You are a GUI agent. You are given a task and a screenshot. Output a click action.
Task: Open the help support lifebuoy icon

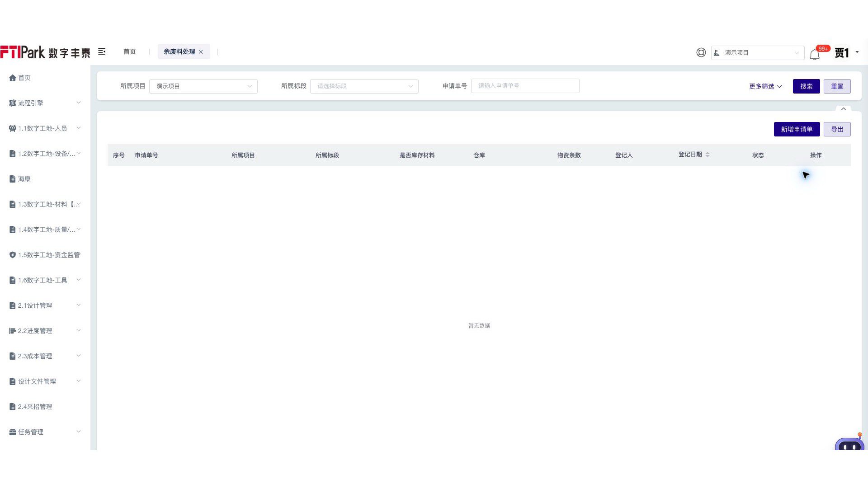pyautogui.click(x=701, y=52)
